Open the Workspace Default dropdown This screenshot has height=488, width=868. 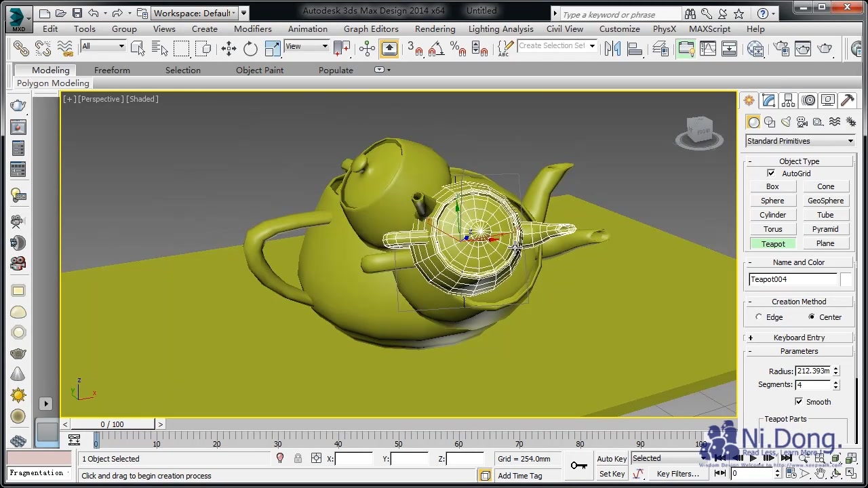click(x=195, y=13)
